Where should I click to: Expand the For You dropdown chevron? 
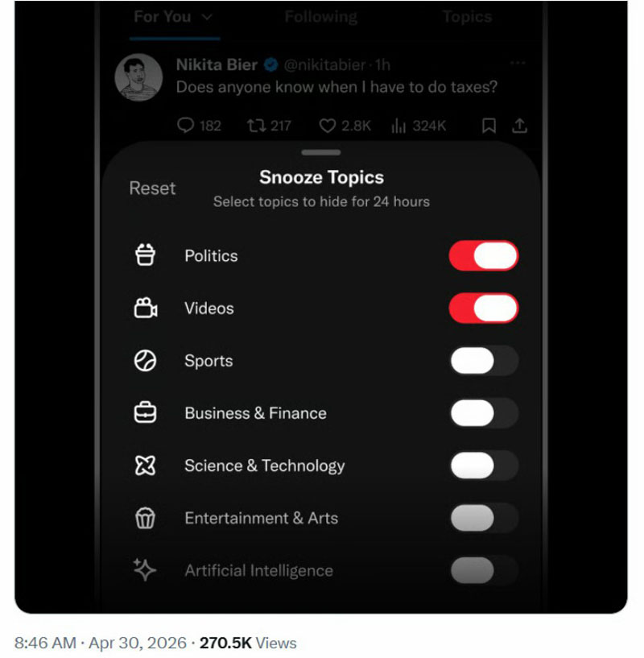pyautogui.click(x=207, y=17)
